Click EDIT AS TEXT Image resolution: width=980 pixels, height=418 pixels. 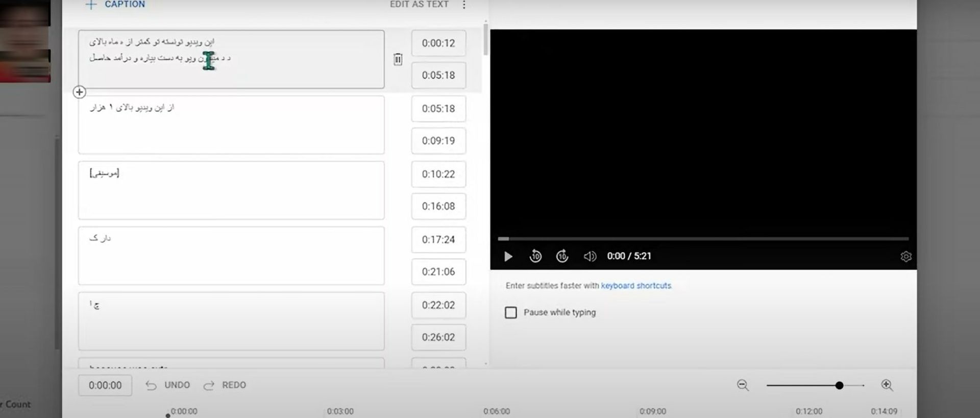419,5
